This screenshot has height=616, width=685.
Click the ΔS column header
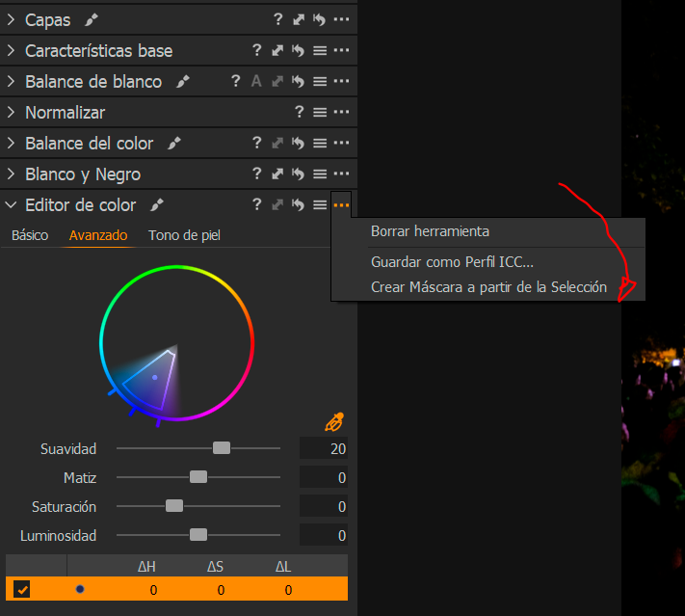(x=216, y=567)
